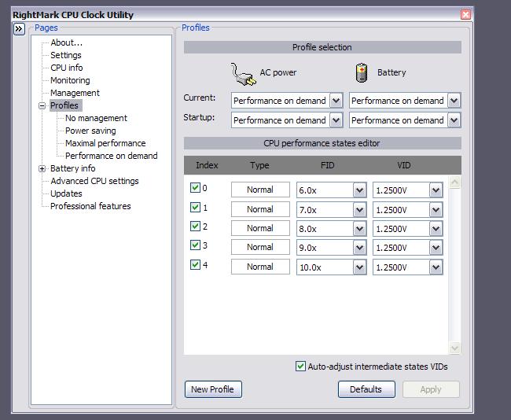
Task: Open the CPU info page
Action: pos(67,68)
